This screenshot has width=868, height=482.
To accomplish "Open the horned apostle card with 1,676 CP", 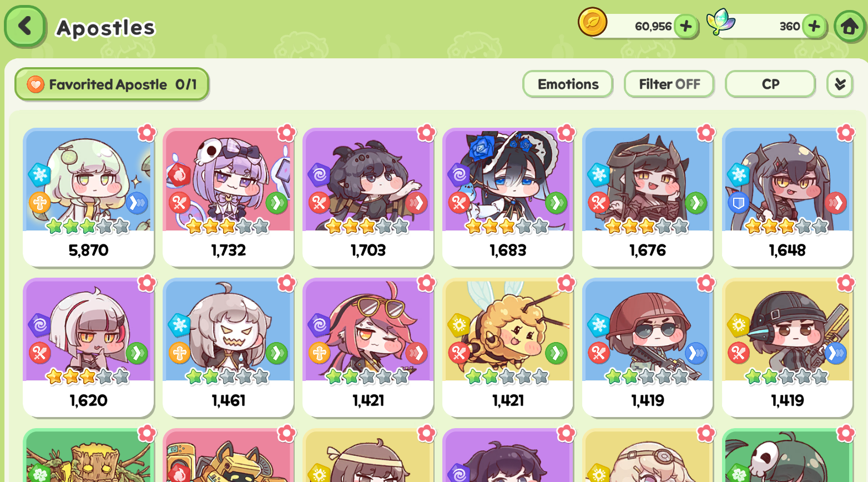I will [648, 197].
